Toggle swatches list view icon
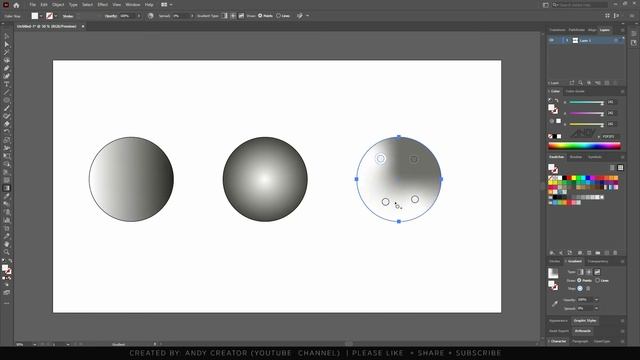640x360 pixels. pos(612,168)
